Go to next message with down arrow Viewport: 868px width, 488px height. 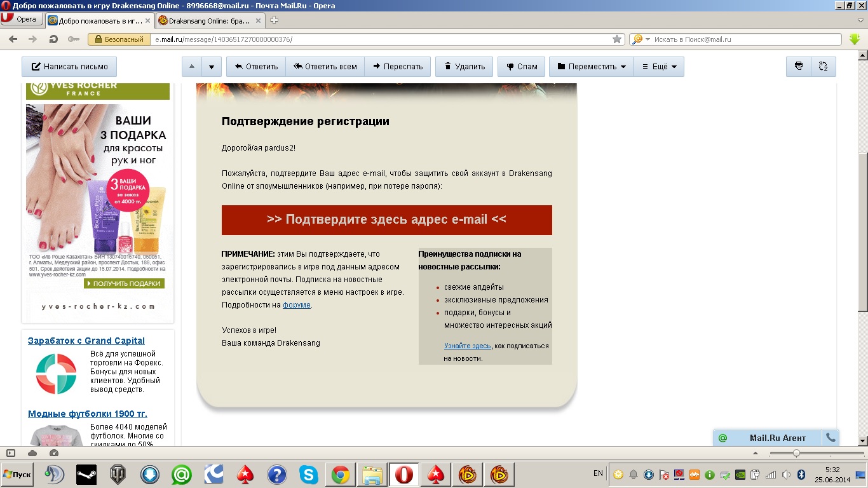(x=212, y=67)
